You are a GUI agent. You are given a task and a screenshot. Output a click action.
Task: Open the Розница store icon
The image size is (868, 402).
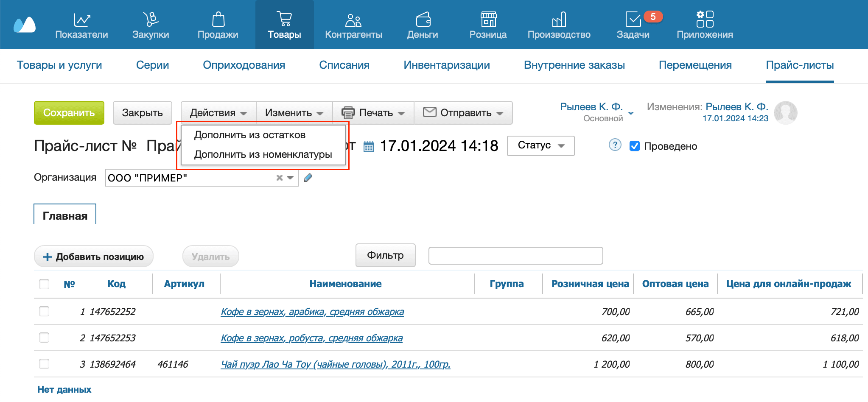[488, 20]
